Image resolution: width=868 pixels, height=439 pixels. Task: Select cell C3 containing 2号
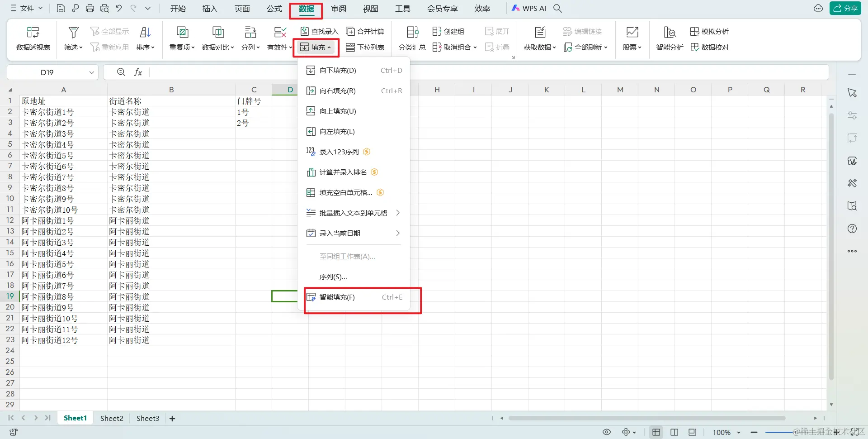[254, 123]
